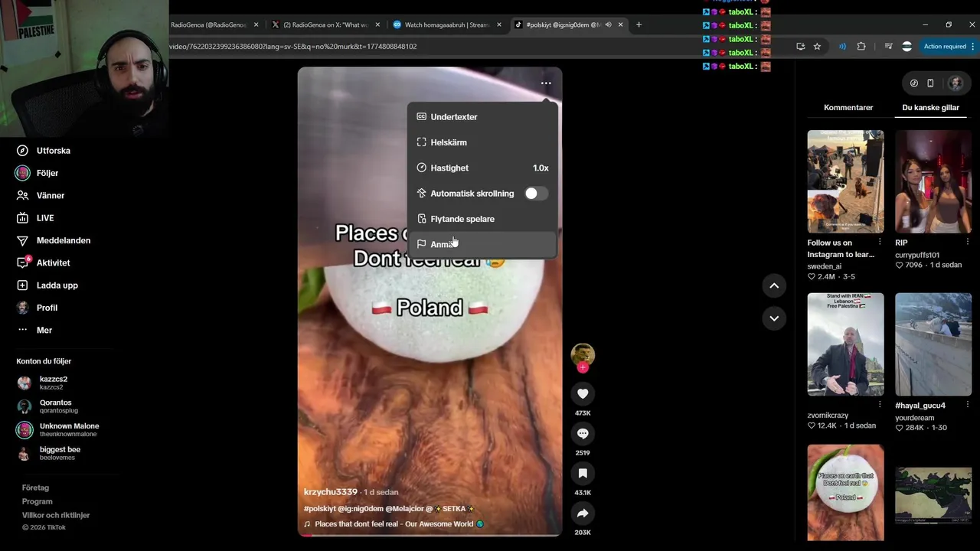This screenshot has width=980, height=551.
Task: Open options for RIP video
Action: click(967, 243)
